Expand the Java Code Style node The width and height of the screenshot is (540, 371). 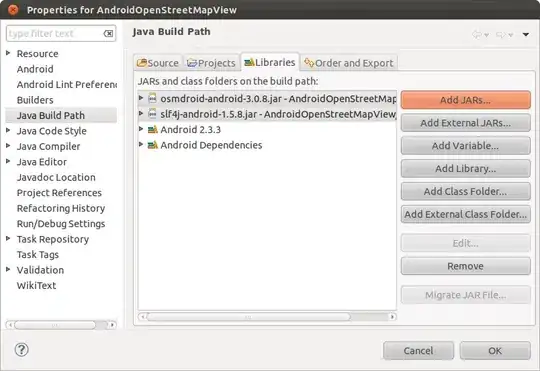8,130
